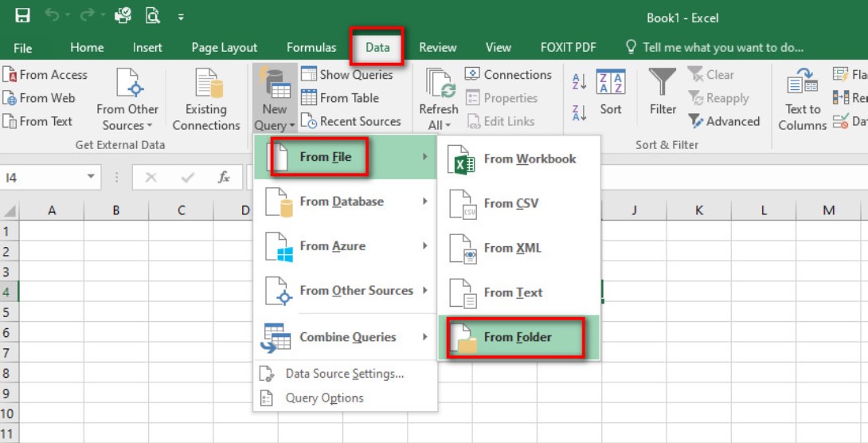868x443 pixels.
Task: Click the Redo arrow icon
Action: pyautogui.click(x=88, y=16)
